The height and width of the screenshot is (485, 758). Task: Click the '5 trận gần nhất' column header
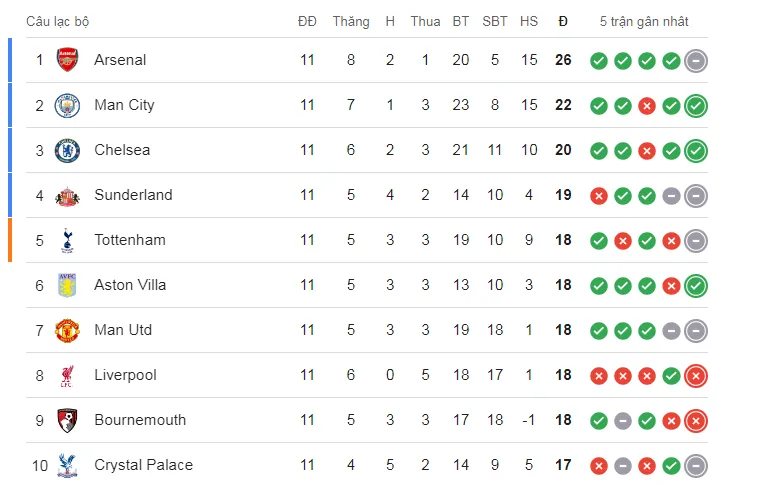[644, 21]
